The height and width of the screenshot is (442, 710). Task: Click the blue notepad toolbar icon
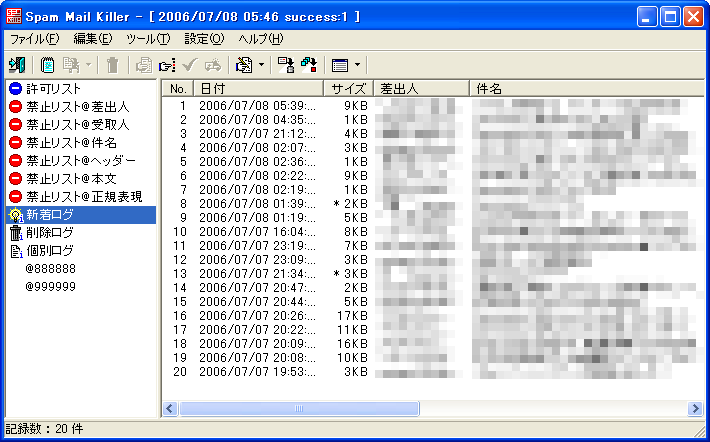47,65
